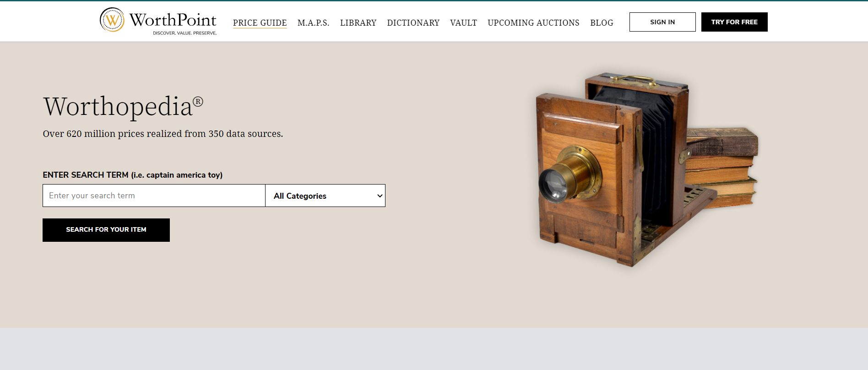This screenshot has height=370, width=868.
Task: Click the 'Enter Search Term' label
Action: 133,175
